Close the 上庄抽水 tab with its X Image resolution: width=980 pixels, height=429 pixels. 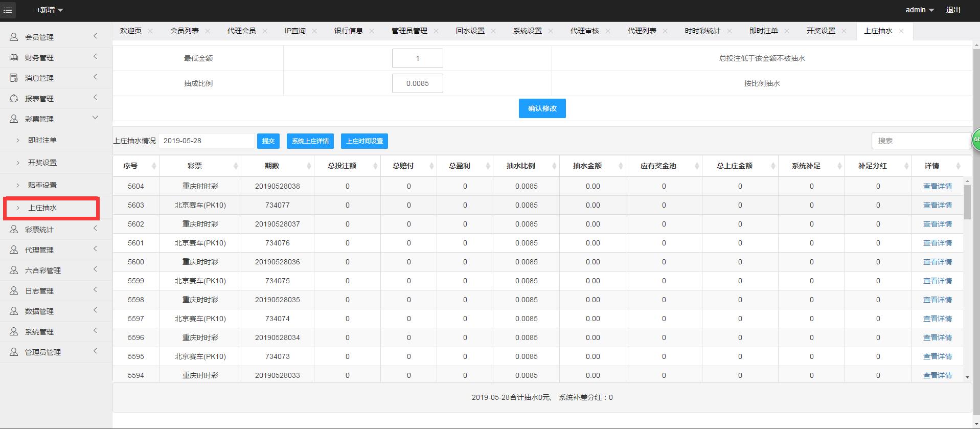[x=901, y=31]
